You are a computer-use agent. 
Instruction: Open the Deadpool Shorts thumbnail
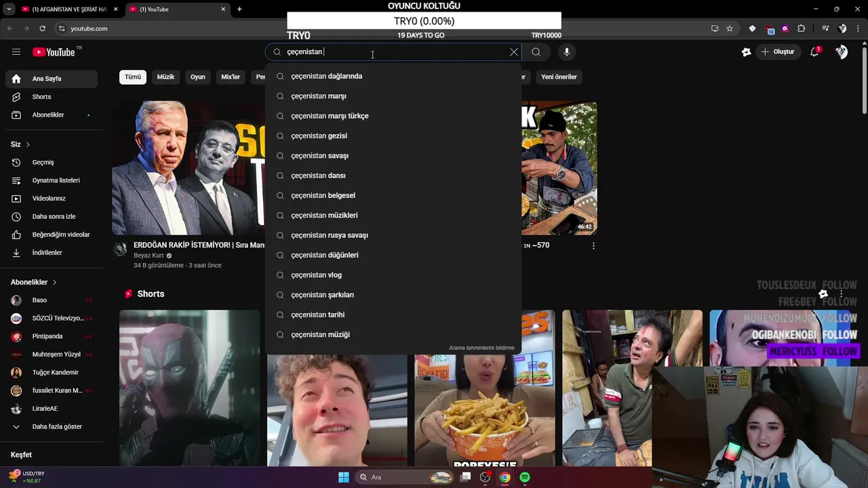[x=189, y=388]
